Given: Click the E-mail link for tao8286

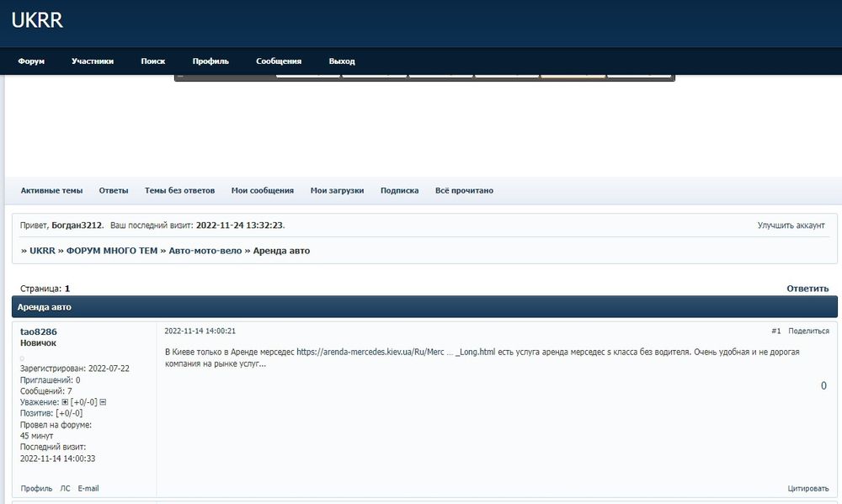Looking at the screenshot, I should coord(88,489).
